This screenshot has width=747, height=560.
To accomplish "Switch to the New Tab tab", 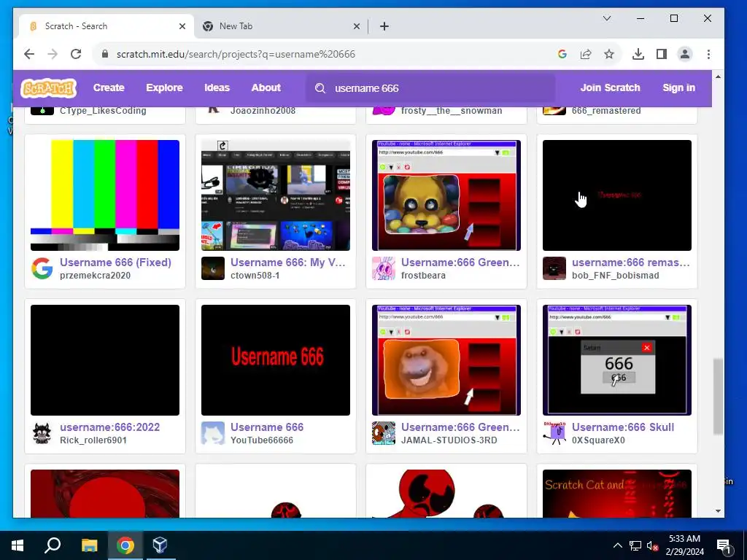I will click(x=281, y=26).
